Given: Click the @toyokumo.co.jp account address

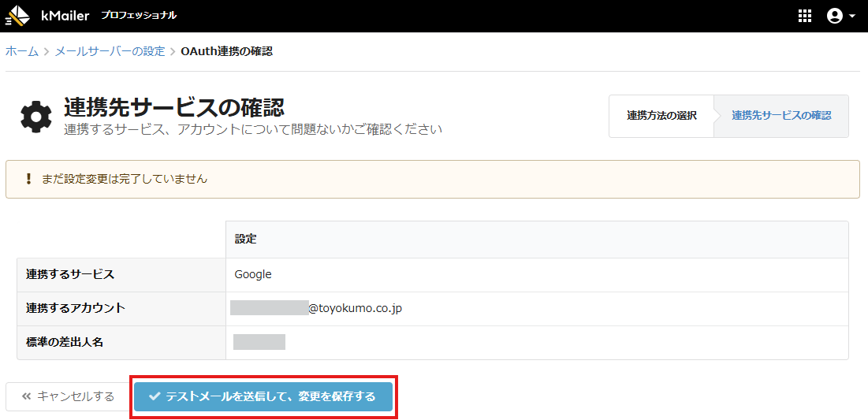Looking at the screenshot, I should (355, 308).
